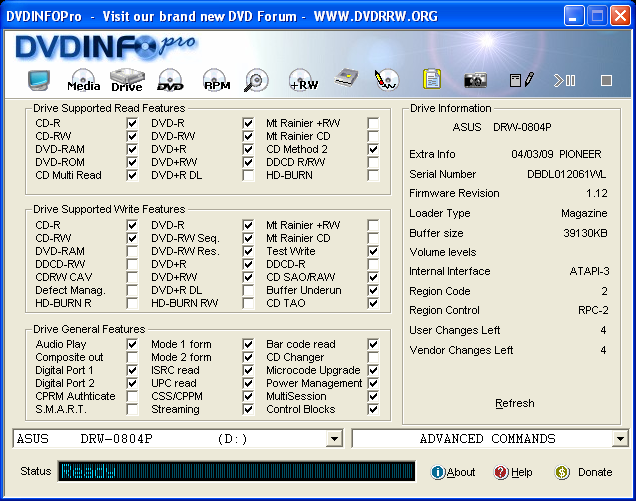Toggle the CPRM Authticate checkbox
This screenshot has width=636, height=501.
[x=132, y=396]
